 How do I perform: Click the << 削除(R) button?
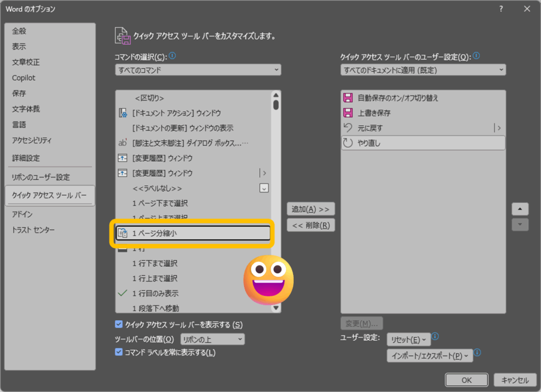click(311, 226)
